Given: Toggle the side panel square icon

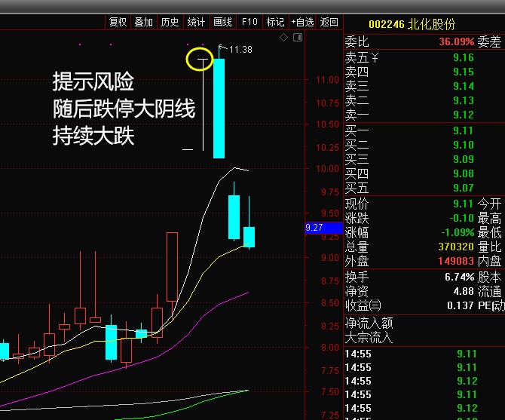Looking at the screenshot, I should point(298,38).
